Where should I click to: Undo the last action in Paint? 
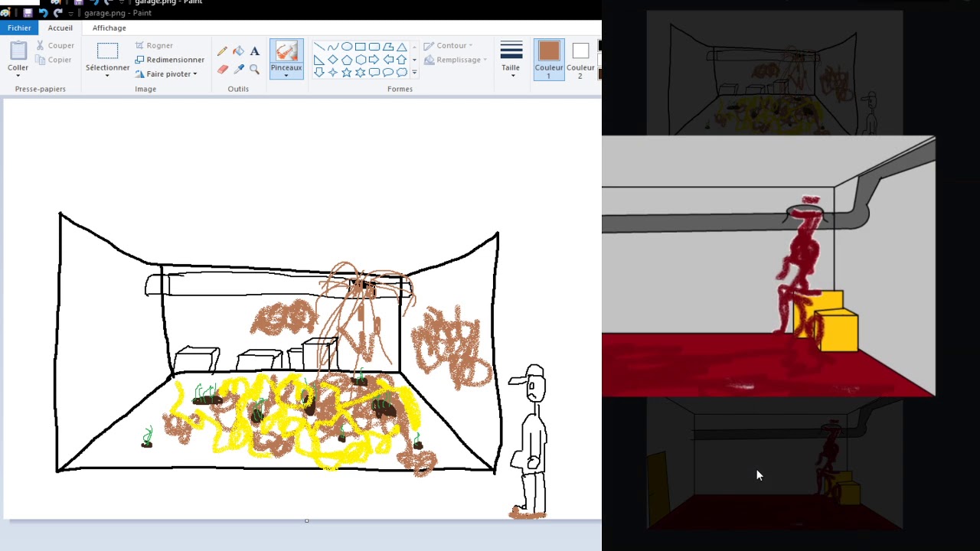coord(43,13)
